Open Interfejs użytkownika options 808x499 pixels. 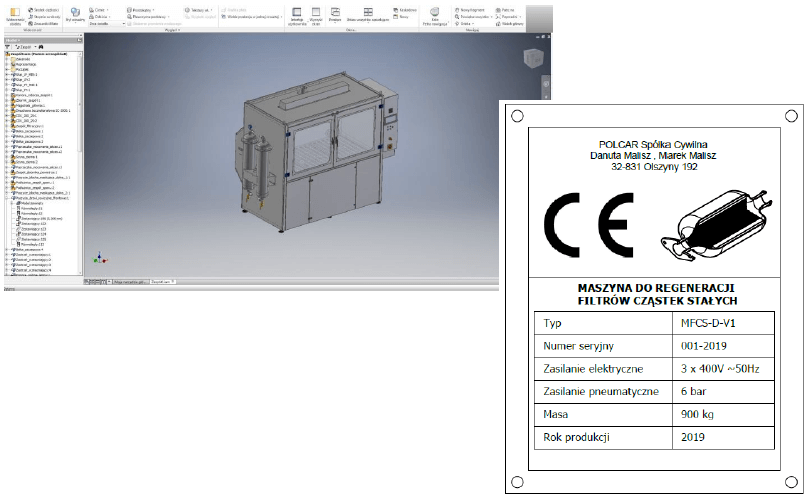[297, 16]
